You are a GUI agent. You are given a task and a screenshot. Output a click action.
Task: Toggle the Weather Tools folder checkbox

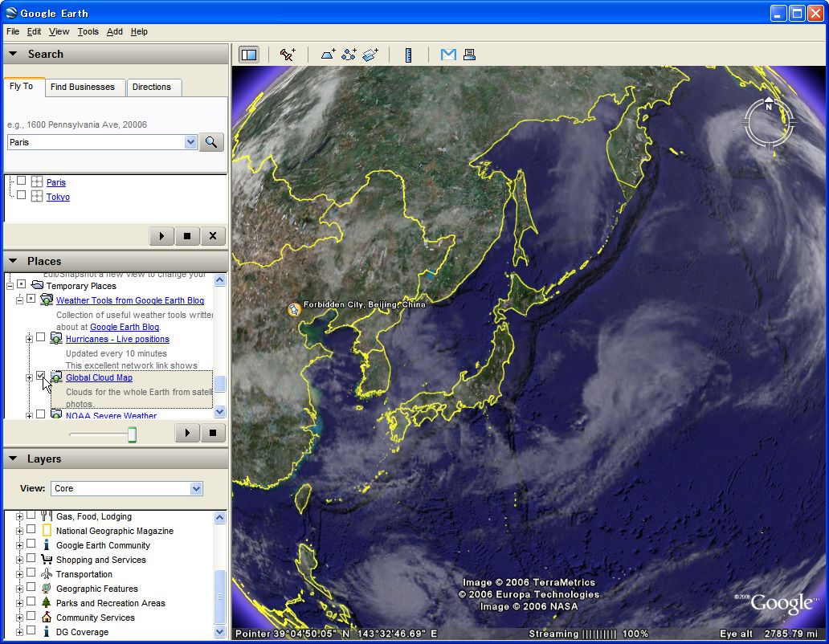point(31,299)
